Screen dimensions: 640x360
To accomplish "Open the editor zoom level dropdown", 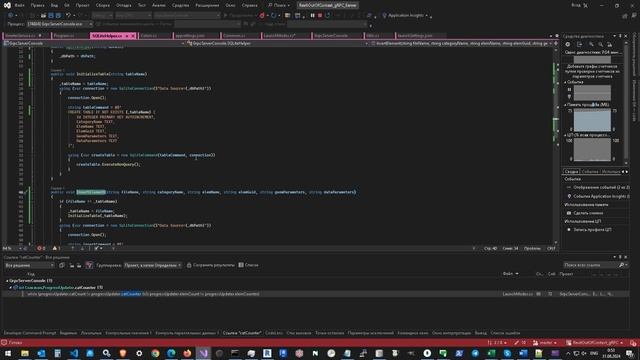I will (x=12, y=248).
